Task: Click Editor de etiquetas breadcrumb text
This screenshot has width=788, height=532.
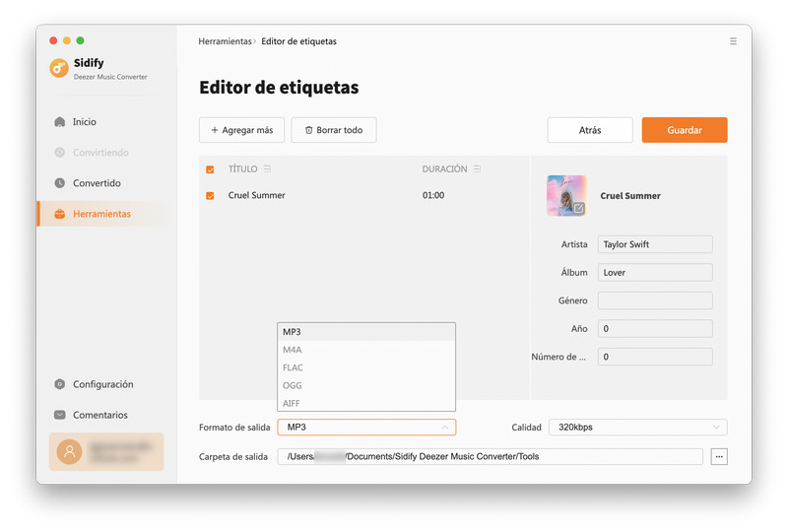Action: point(299,41)
